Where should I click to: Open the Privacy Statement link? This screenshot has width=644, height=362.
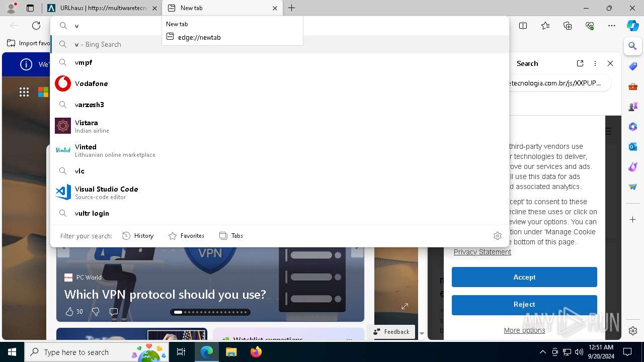point(482,252)
